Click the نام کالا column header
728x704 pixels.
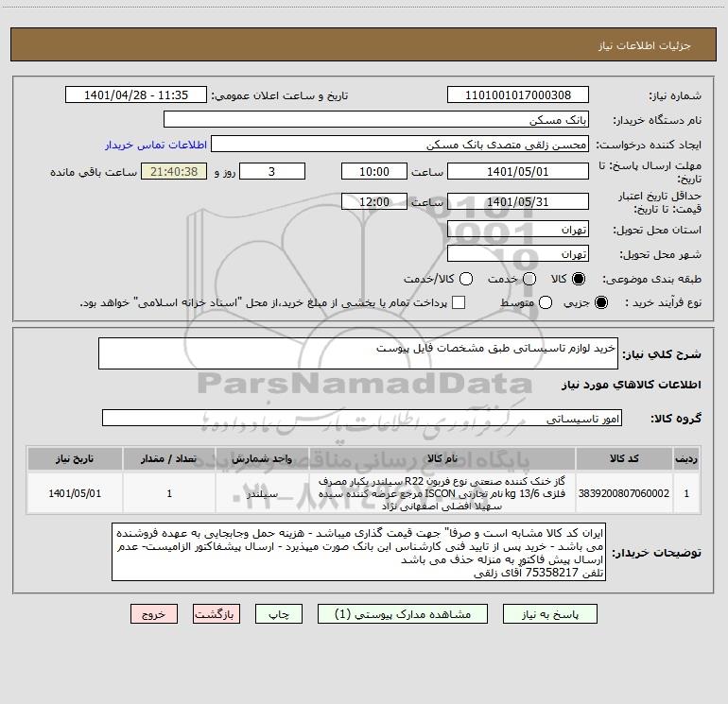(x=442, y=458)
